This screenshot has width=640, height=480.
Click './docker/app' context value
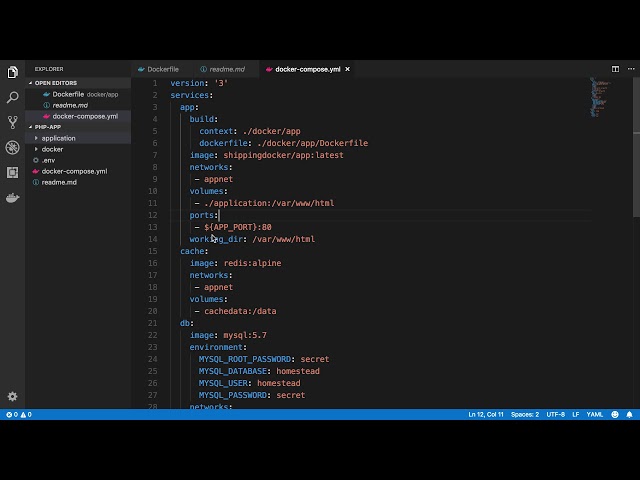pos(271,131)
